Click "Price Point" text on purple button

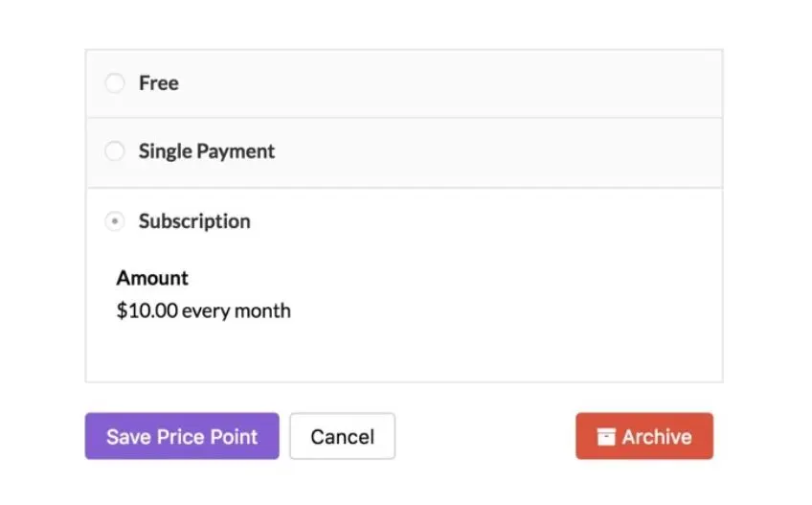click(207, 437)
